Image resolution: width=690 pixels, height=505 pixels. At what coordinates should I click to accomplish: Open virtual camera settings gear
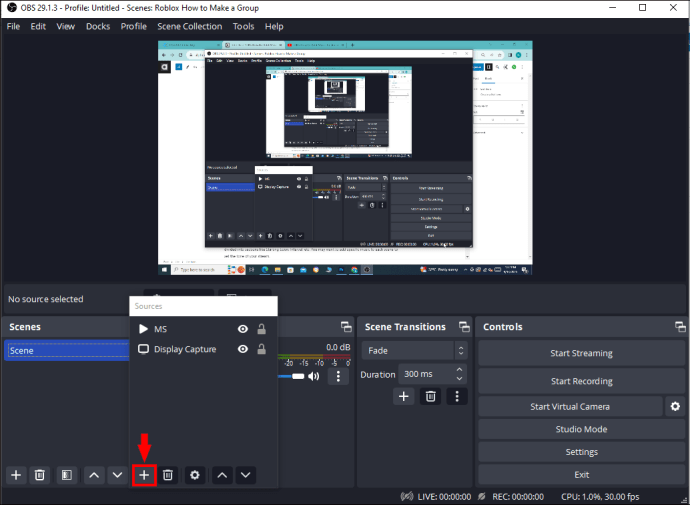point(675,406)
